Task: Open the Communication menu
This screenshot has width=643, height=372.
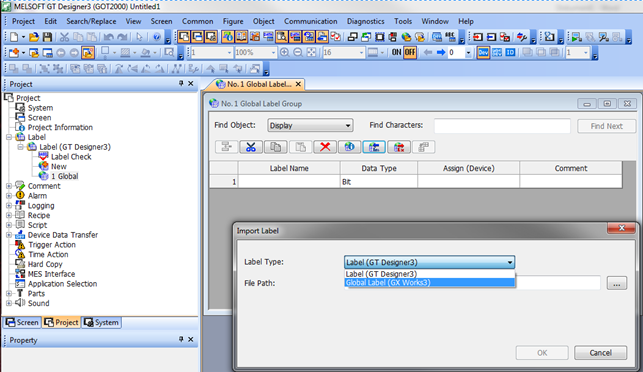Action: (310, 21)
